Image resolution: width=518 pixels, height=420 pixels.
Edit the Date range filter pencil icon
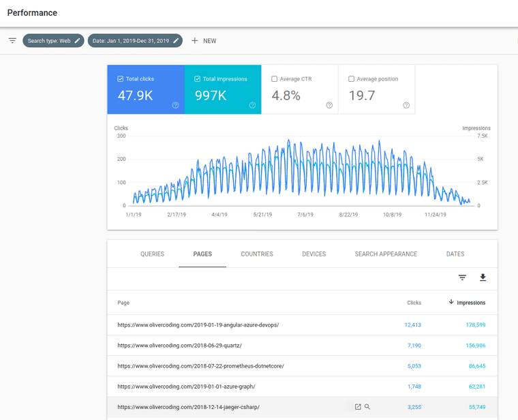tap(176, 41)
